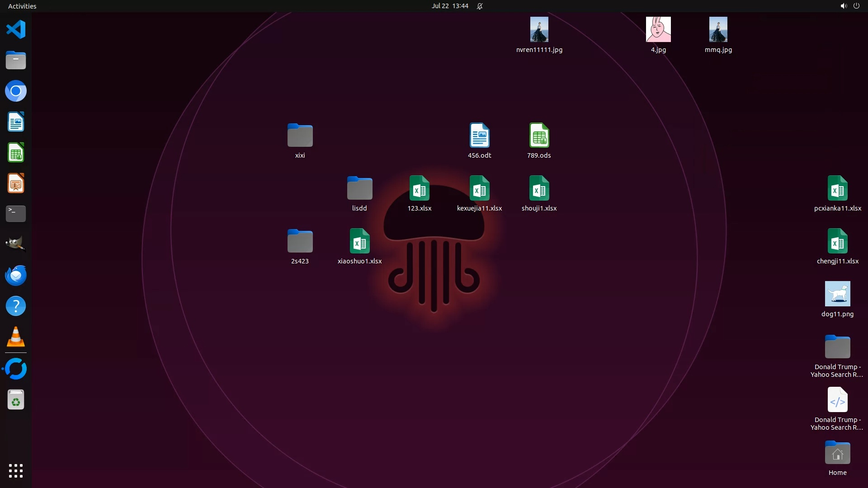This screenshot has height=488, width=868.
Task: Show Applications grid button
Action: (x=16, y=471)
